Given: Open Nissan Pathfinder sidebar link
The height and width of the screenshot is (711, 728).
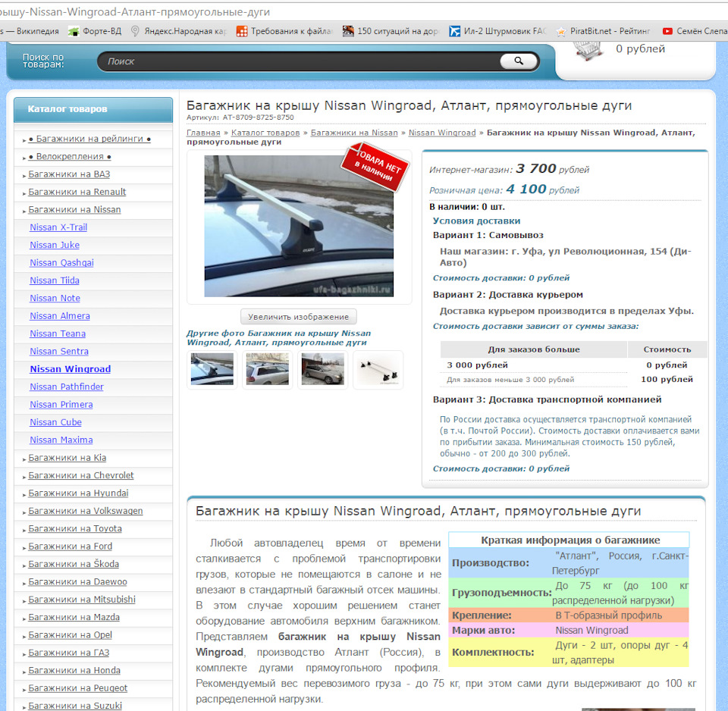Looking at the screenshot, I should point(67,387).
